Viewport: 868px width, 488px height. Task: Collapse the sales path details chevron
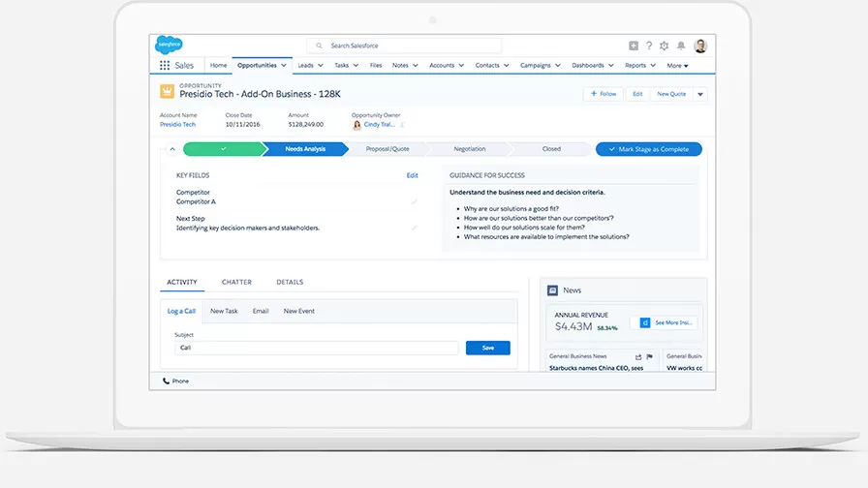172,149
